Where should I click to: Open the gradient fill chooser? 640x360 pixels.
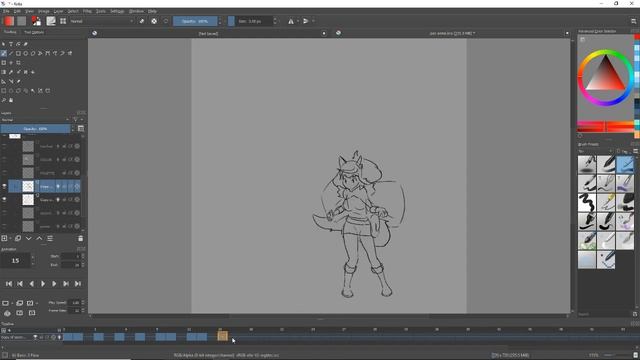pyautogui.click(x=9, y=21)
